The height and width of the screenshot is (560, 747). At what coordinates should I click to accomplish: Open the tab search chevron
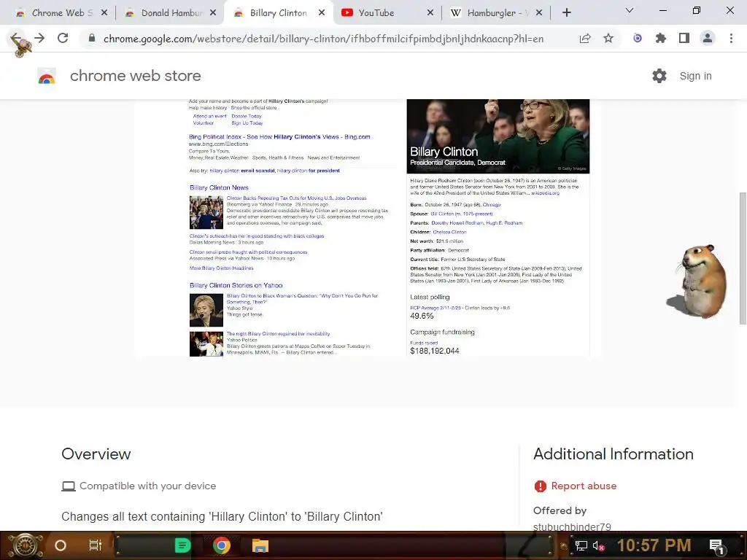tap(630, 10)
